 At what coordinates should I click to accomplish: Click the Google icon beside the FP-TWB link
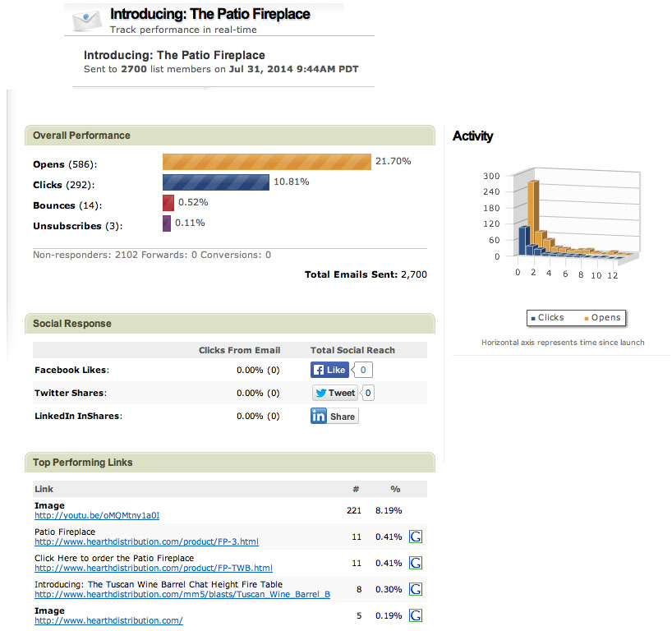coord(416,563)
